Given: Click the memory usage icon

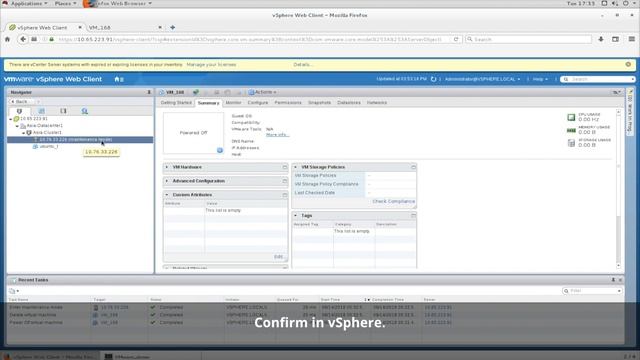Looking at the screenshot, I should pyautogui.click(x=571, y=130).
